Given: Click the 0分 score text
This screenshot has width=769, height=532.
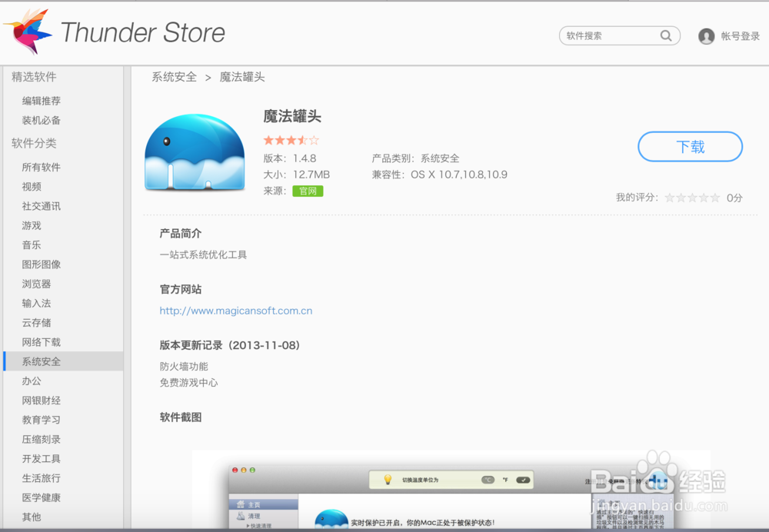Looking at the screenshot, I should pos(734,198).
